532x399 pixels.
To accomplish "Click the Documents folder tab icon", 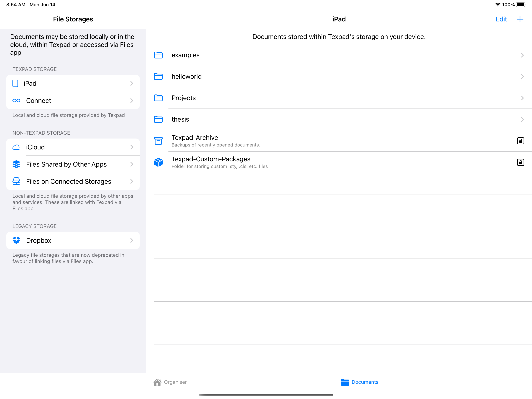I will (x=345, y=382).
